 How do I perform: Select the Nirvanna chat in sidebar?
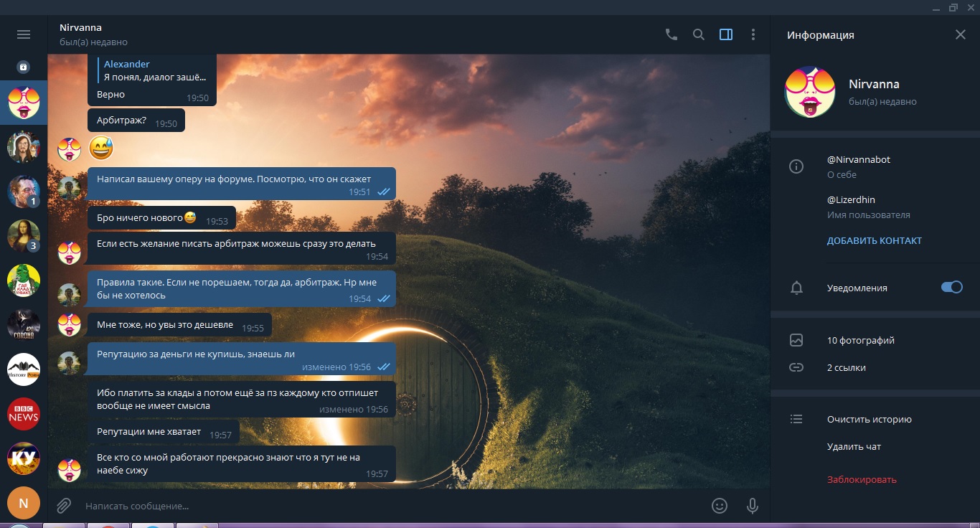tap(24, 103)
